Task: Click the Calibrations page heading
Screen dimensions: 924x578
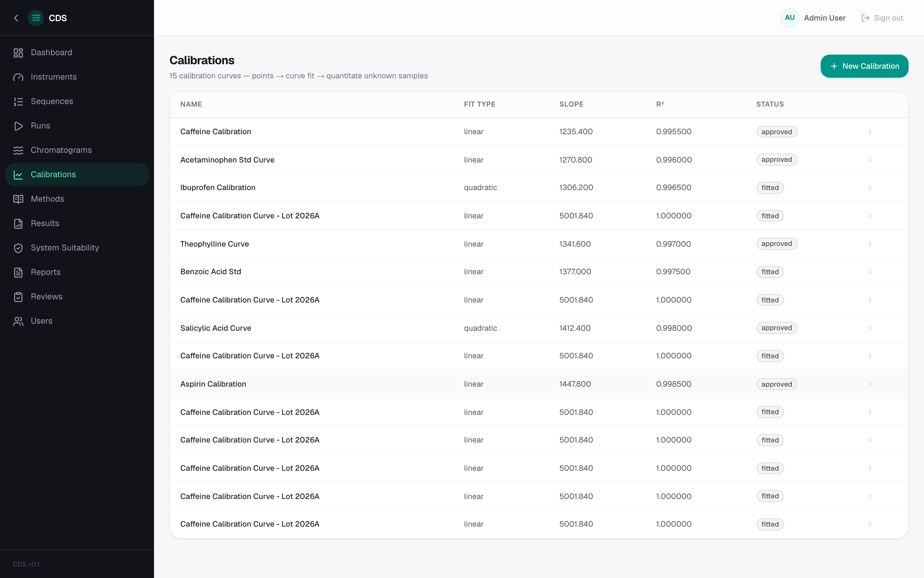Action: pyautogui.click(x=202, y=60)
